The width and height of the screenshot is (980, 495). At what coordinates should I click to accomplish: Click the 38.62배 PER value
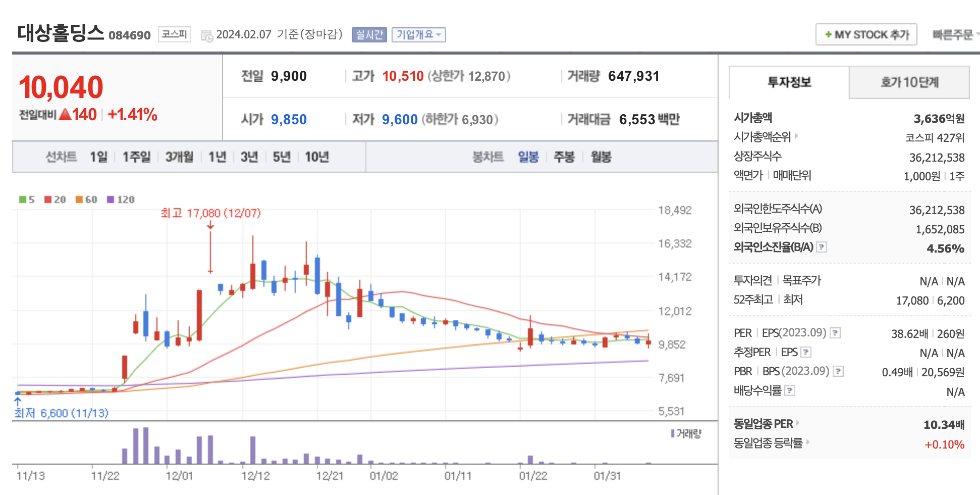pyautogui.click(x=909, y=334)
